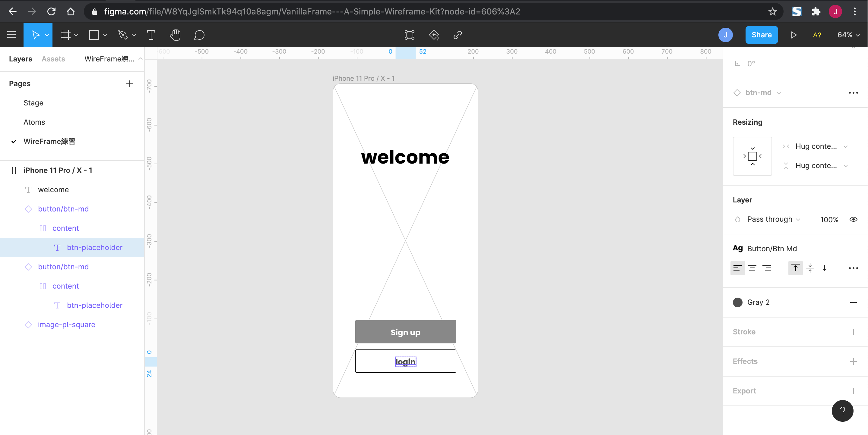Open the 64% zoom dropdown
The height and width of the screenshot is (435, 868).
click(848, 35)
